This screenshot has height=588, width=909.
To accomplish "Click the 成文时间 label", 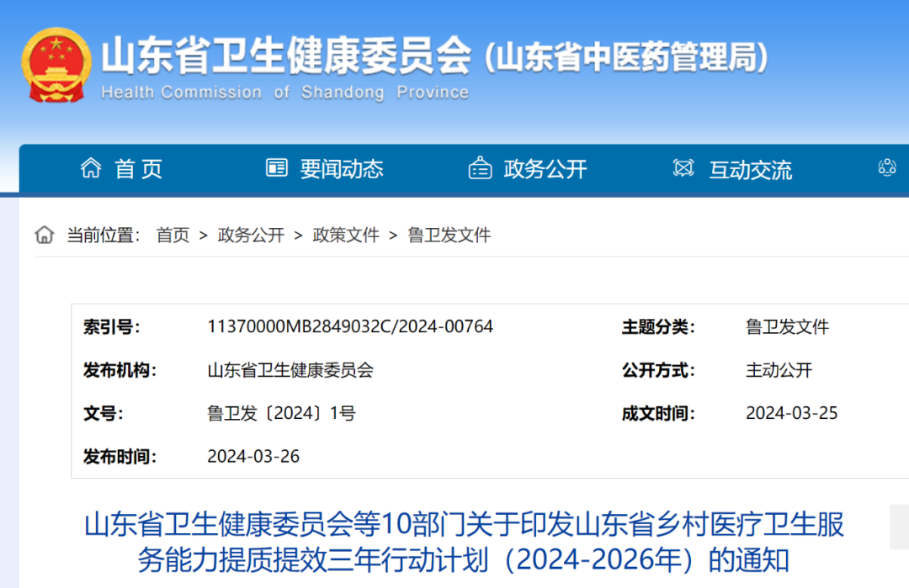I will tap(658, 414).
